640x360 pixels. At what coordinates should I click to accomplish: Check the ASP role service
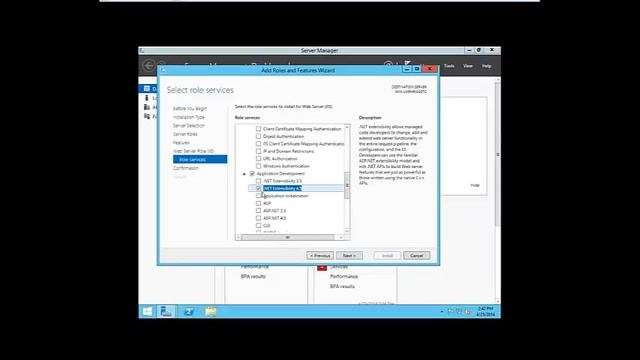click(x=258, y=203)
